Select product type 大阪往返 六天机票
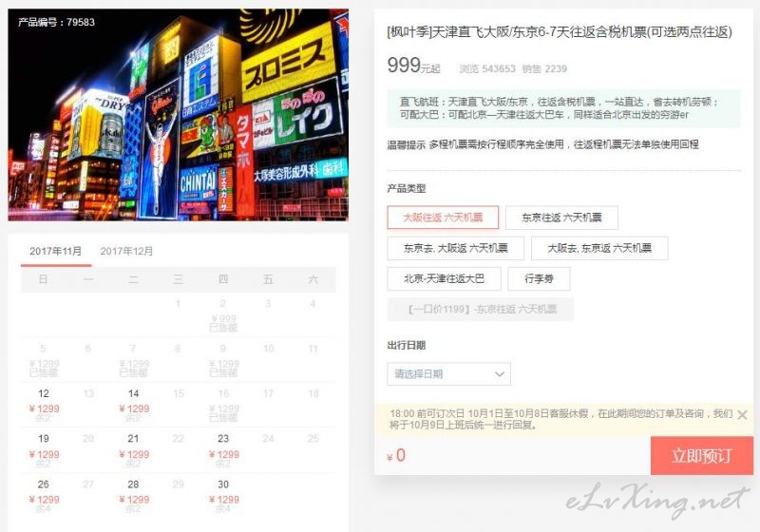The height and width of the screenshot is (532, 760). (443, 218)
